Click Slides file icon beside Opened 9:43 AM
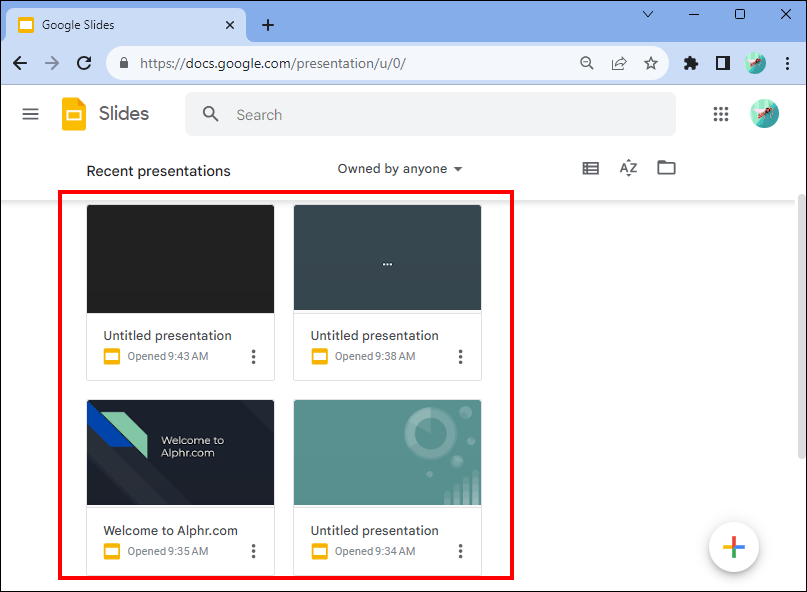Image resolution: width=807 pixels, height=592 pixels. pyautogui.click(x=112, y=356)
